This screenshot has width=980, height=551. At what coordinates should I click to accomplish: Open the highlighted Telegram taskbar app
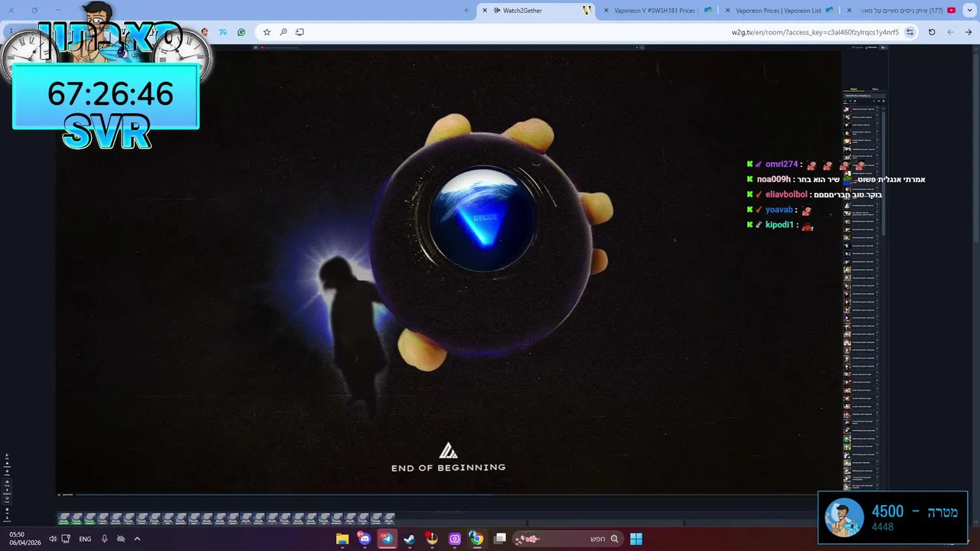click(387, 539)
